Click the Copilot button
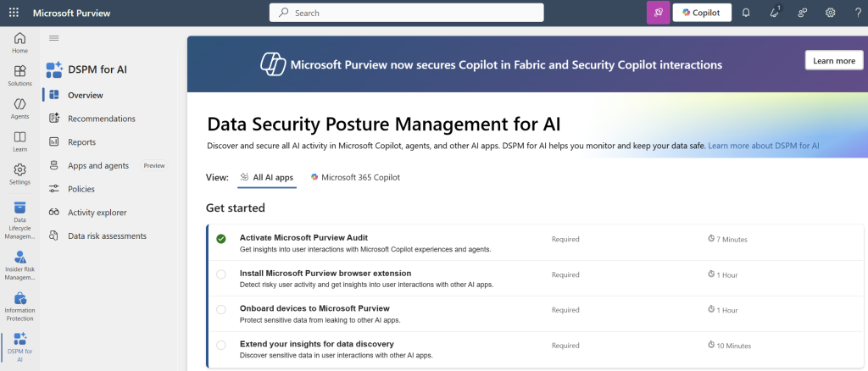This screenshot has width=868, height=371. coord(702,13)
